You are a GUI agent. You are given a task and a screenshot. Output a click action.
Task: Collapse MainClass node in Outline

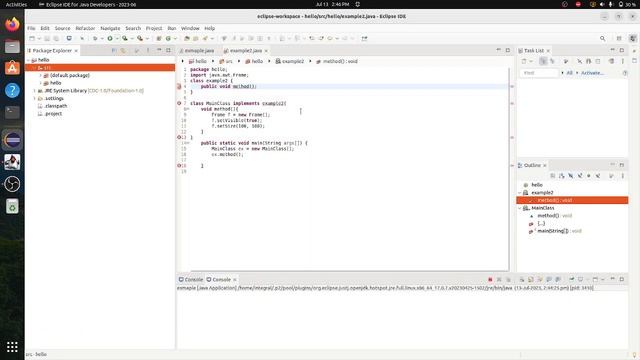click(520, 208)
